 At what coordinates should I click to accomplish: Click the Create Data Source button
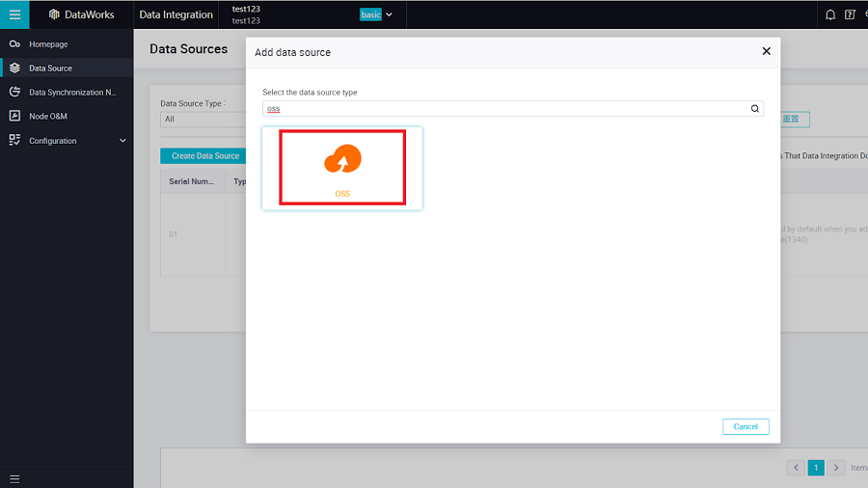click(x=203, y=156)
